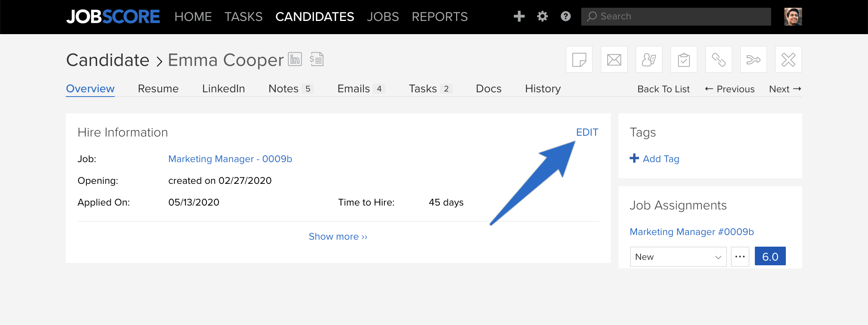Click inside the Search field

[x=676, y=17]
